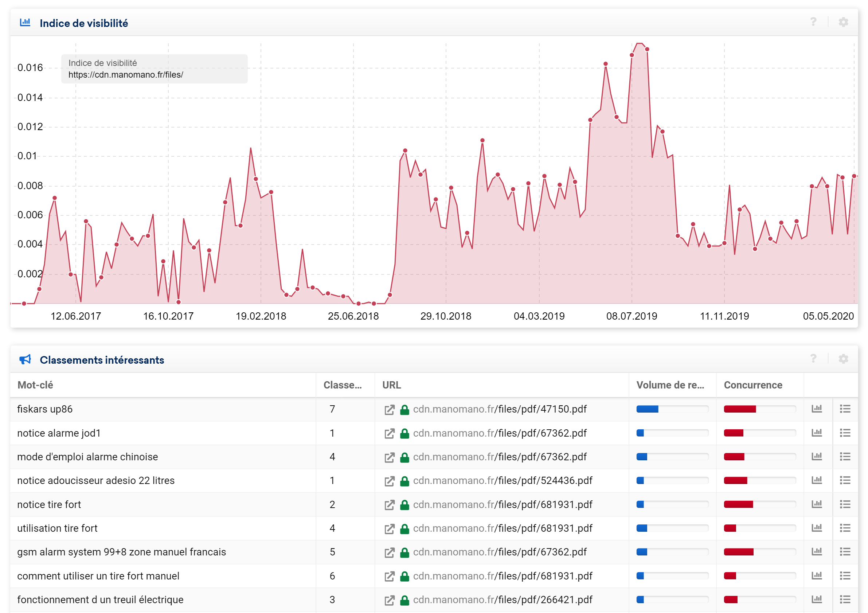Click search volume bar for fiskars up86
Image resolution: width=868 pixels, height=613 pixels.
click(x=672, y=409)
